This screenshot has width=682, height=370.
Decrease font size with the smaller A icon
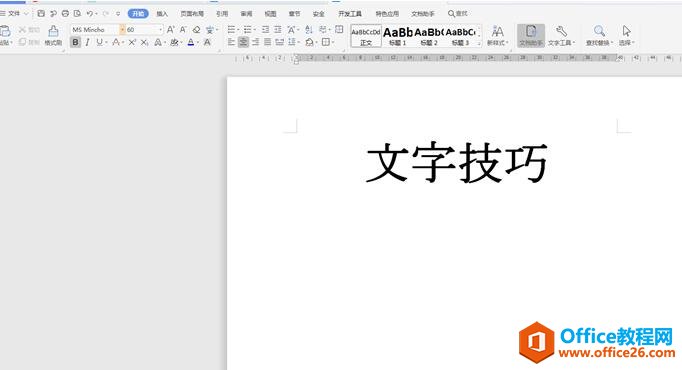183,29
